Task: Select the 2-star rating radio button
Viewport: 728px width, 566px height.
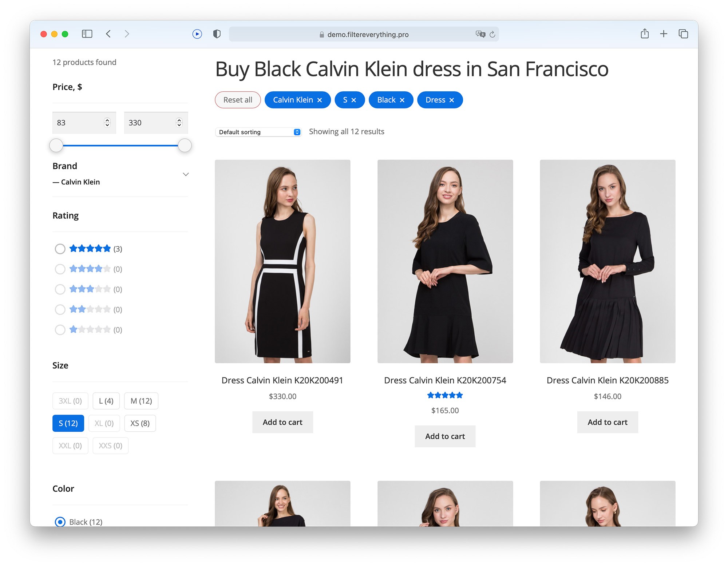Action: point(60,309)
